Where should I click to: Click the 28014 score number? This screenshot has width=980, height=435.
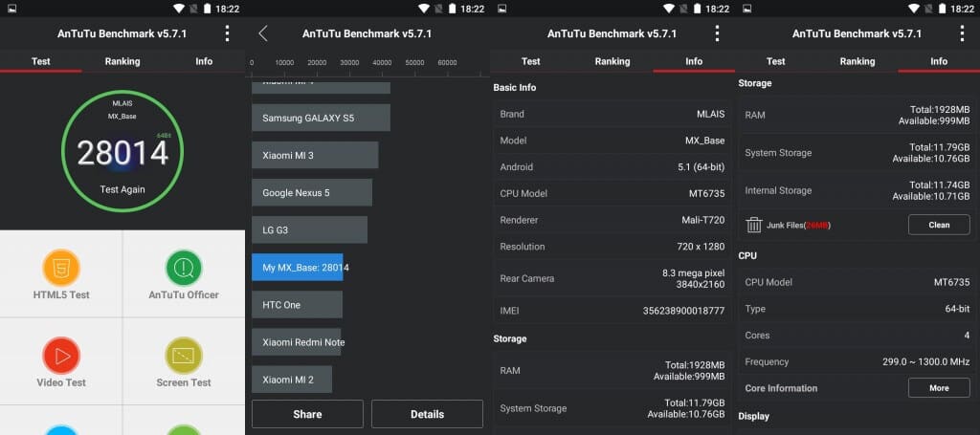122,153
